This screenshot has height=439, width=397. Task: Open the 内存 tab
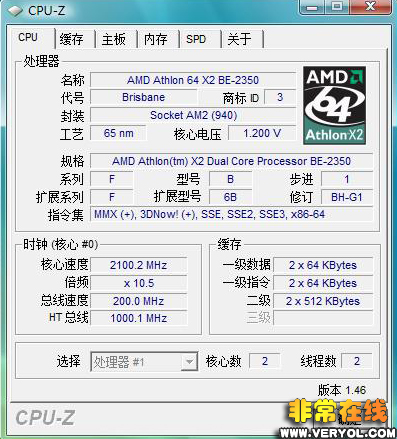pyautogui.click(x=156, y=39)
